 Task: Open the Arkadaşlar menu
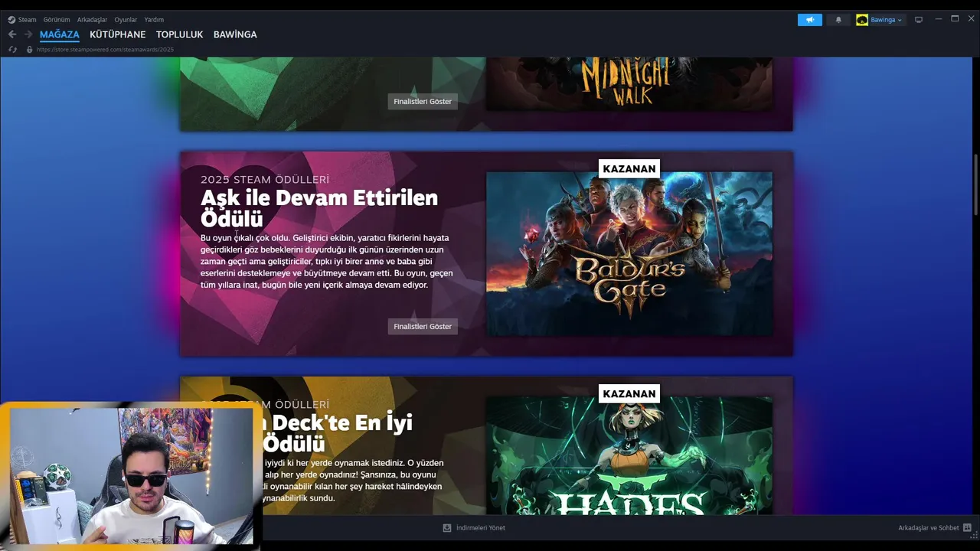point(93,19)
